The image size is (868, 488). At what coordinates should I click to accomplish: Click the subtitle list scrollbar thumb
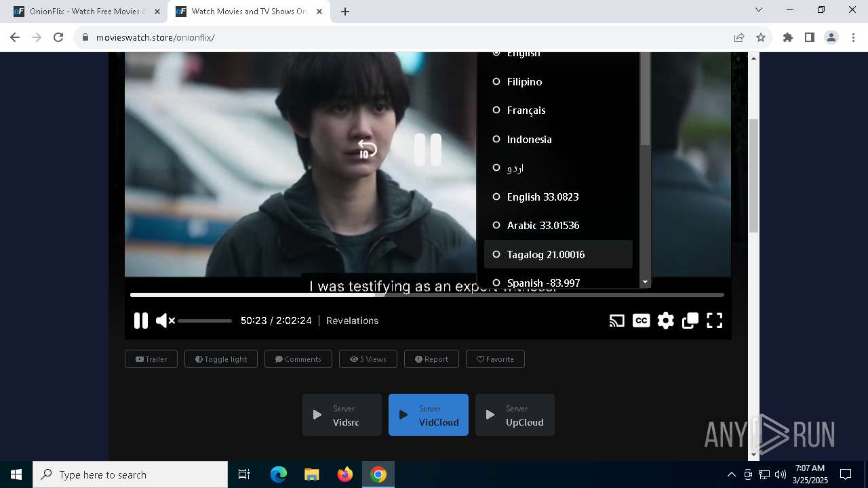(x=645, y=99)
